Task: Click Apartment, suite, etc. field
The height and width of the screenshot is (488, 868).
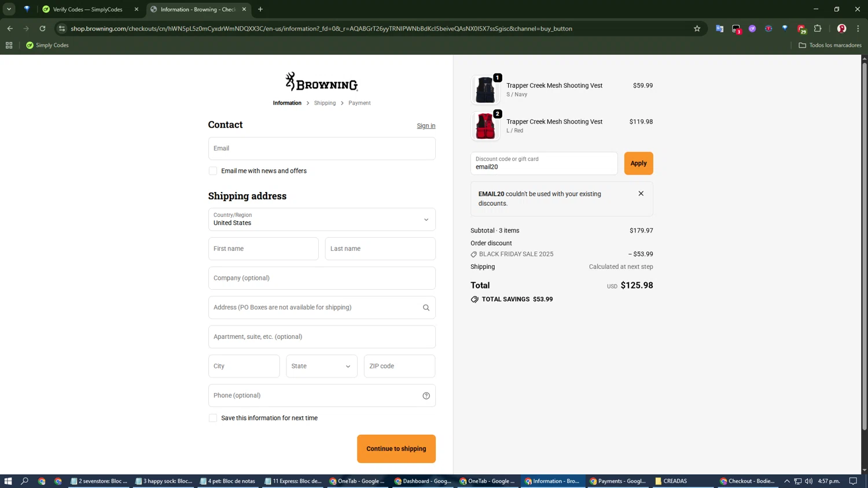Action: click(x=322, y=337)
